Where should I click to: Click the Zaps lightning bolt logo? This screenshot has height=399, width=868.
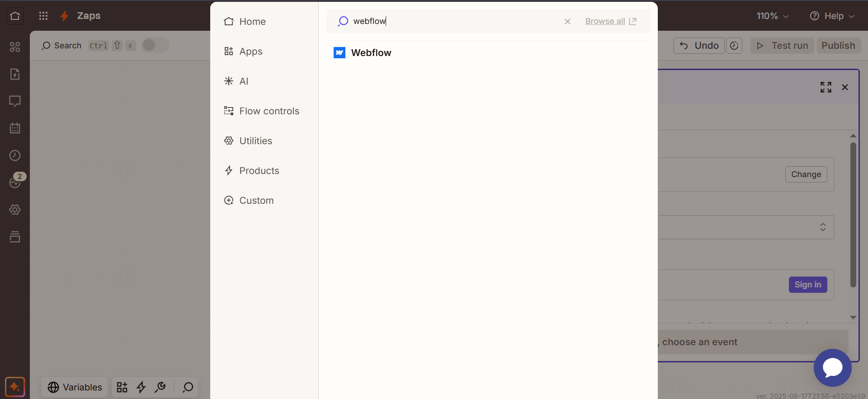[x=65, y=16]
